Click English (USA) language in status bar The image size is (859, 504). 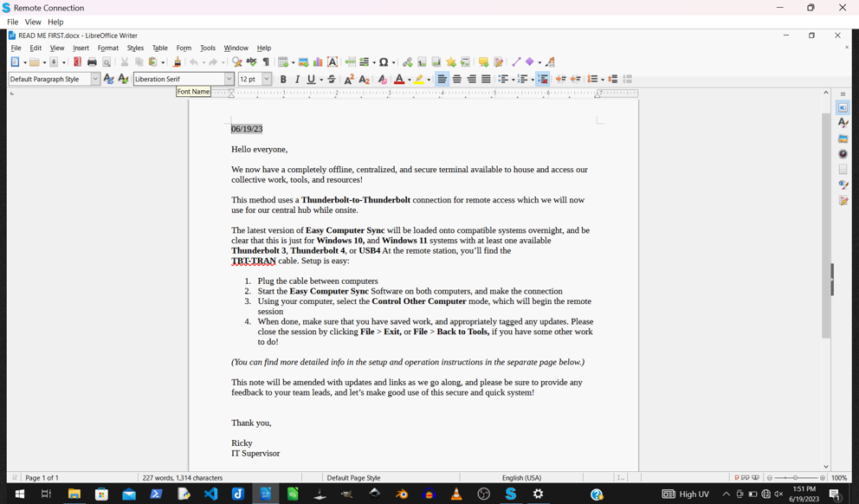[x=521, y=478]
